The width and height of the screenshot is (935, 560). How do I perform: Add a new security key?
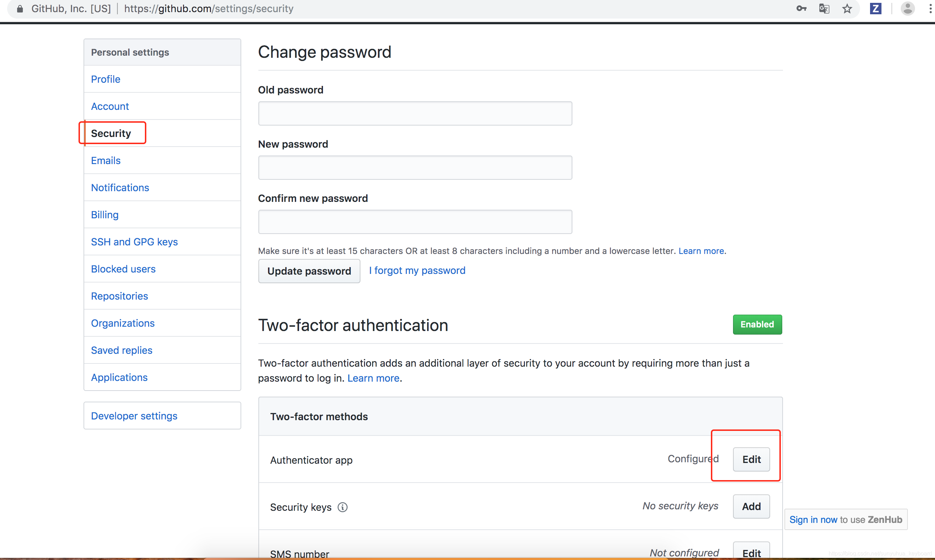(751, 506)
